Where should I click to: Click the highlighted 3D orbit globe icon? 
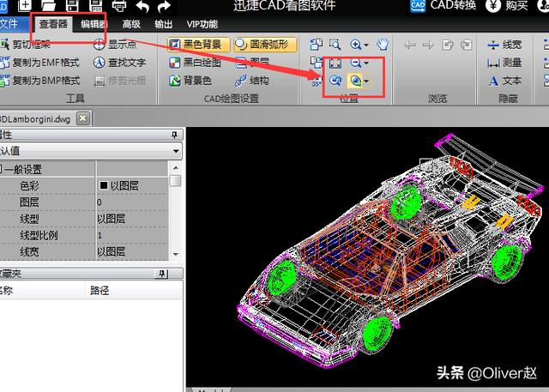point(355,81)
